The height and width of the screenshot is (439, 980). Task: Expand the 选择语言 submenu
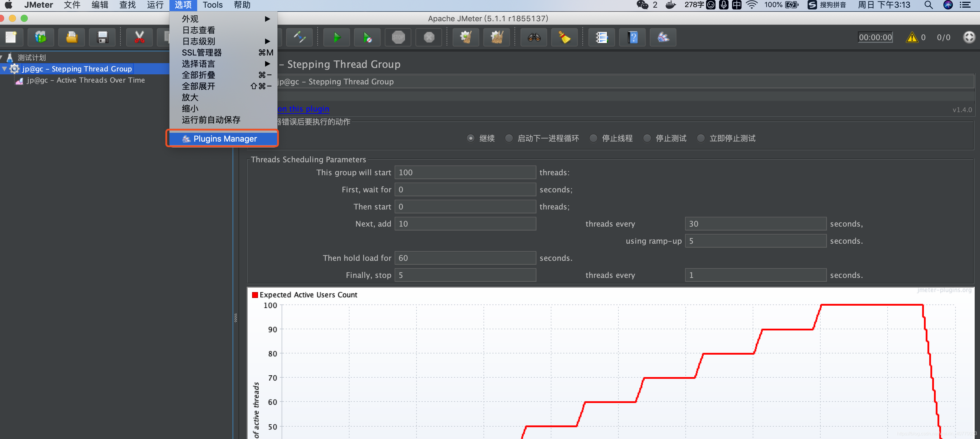click(223, 63)
